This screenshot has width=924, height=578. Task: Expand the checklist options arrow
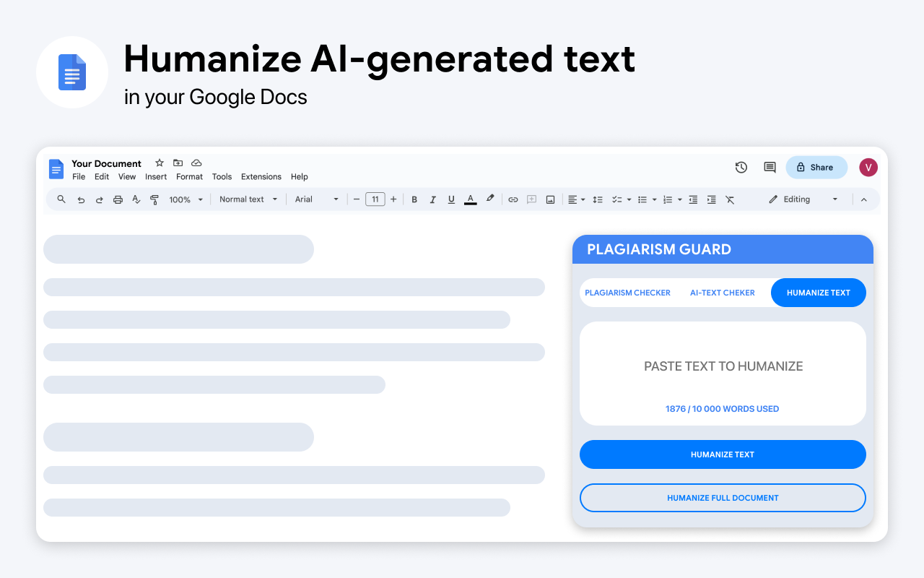(x=629, y=199)
